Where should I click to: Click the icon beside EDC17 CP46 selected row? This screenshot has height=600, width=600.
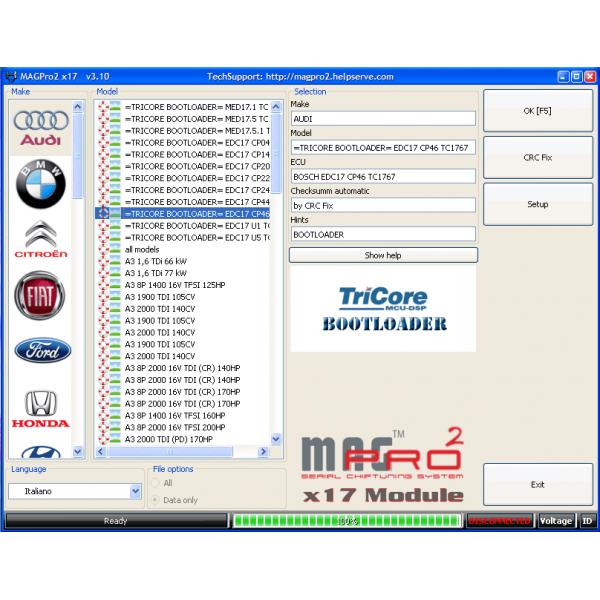point(103,214)
